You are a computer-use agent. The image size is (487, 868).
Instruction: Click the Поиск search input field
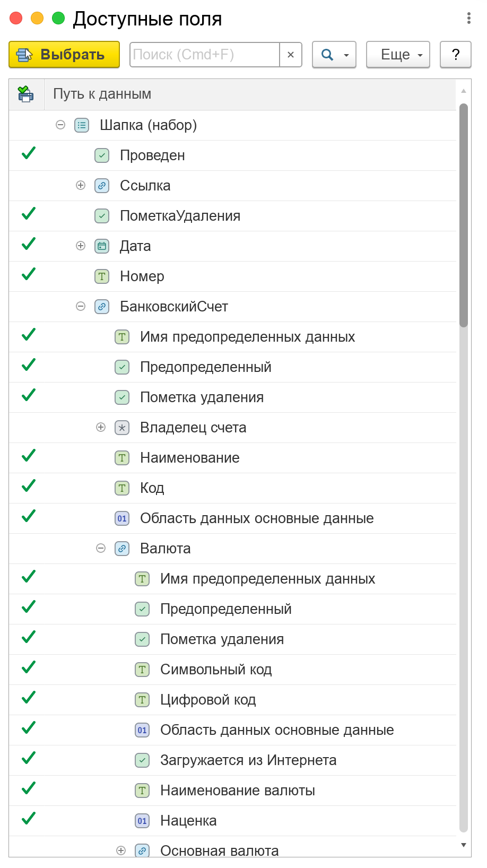205,55
